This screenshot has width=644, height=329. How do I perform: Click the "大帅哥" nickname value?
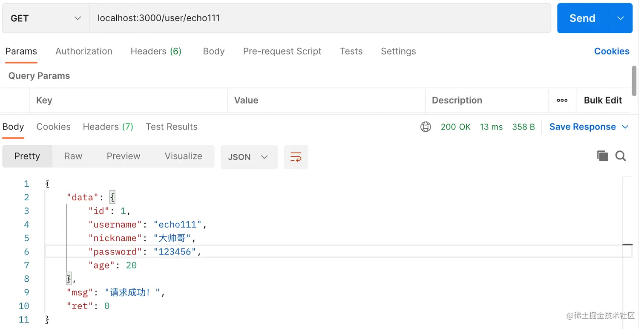tap(172, 238)
